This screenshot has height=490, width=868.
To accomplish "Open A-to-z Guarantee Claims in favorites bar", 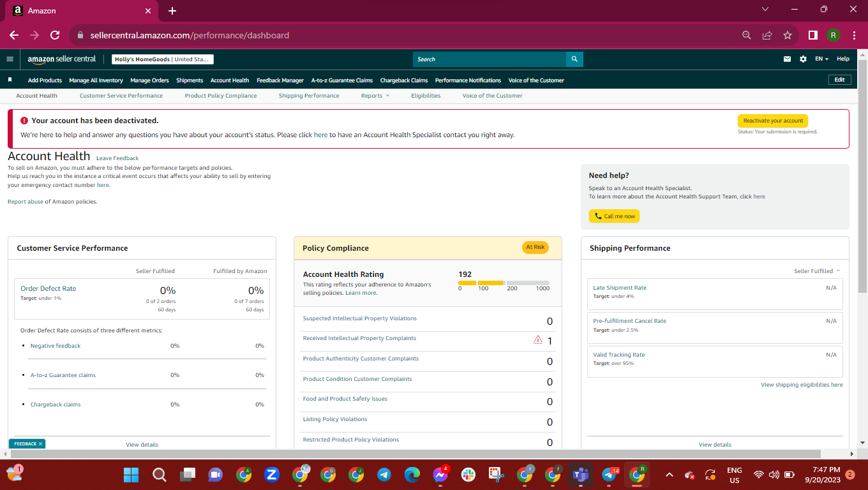I will pos(342,80).
